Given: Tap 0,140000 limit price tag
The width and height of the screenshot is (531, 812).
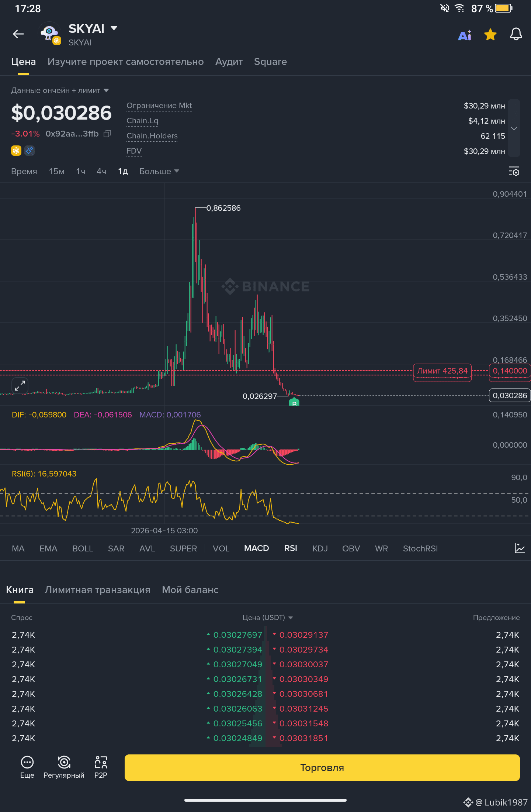Looking at the screenshot, I should (510, 371).
